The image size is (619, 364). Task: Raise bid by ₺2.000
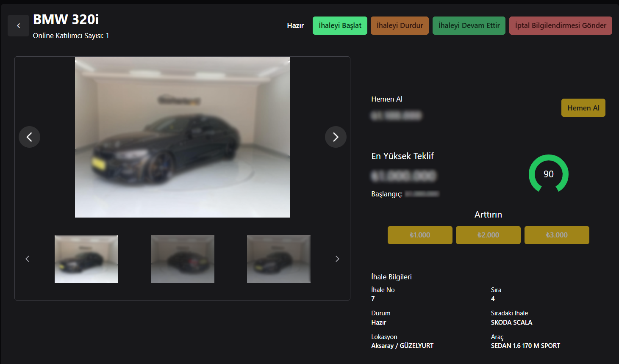coord(488,235)
